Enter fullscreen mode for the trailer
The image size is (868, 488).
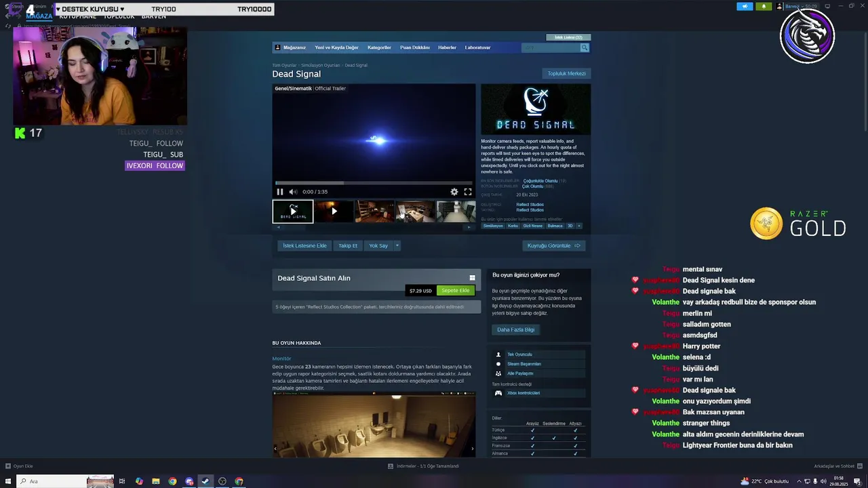click(468, 192)
